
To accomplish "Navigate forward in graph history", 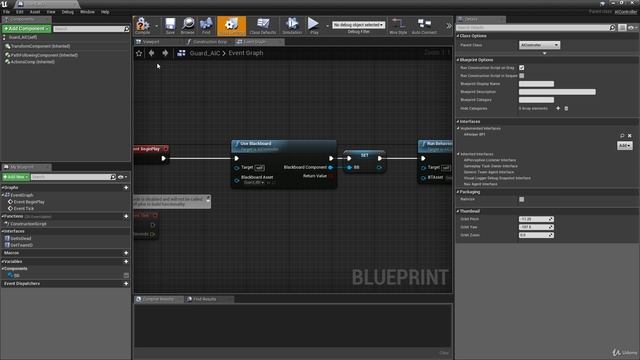I will [x=165, y=53].
